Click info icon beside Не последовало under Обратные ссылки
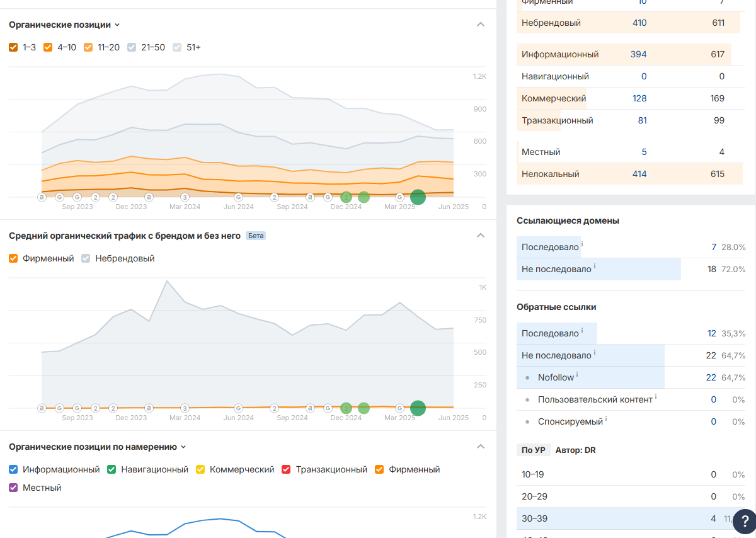Image resolution: width=756 pixels, height=538 pixels. pos(595,353)
